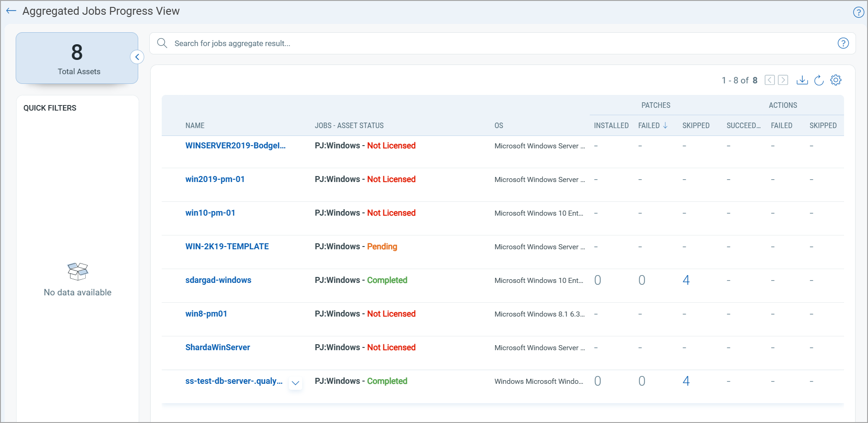Open table settings gear
868x423 pixels.
(x=836, y=80)
